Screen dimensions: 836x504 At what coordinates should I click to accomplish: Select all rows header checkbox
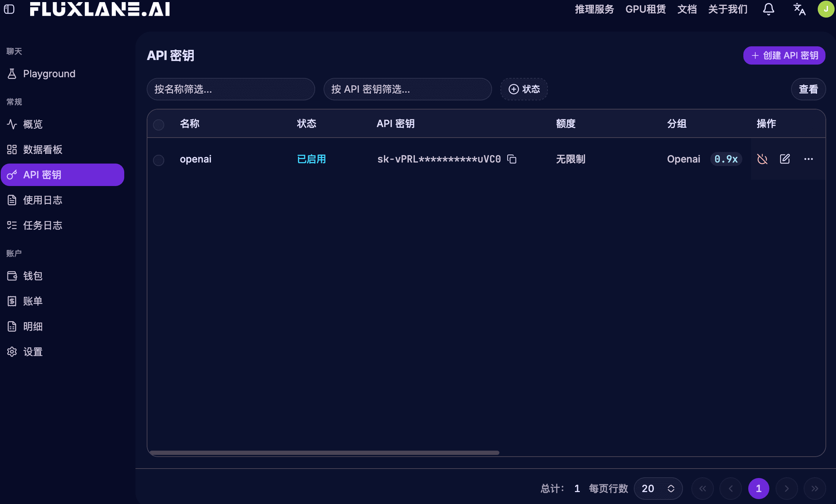159,125
